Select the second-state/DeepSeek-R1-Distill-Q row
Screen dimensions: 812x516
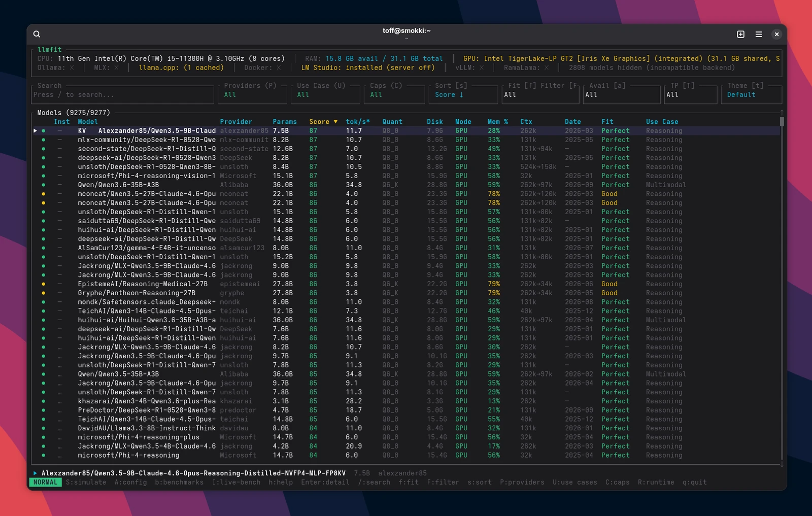[x=406, y=149]
